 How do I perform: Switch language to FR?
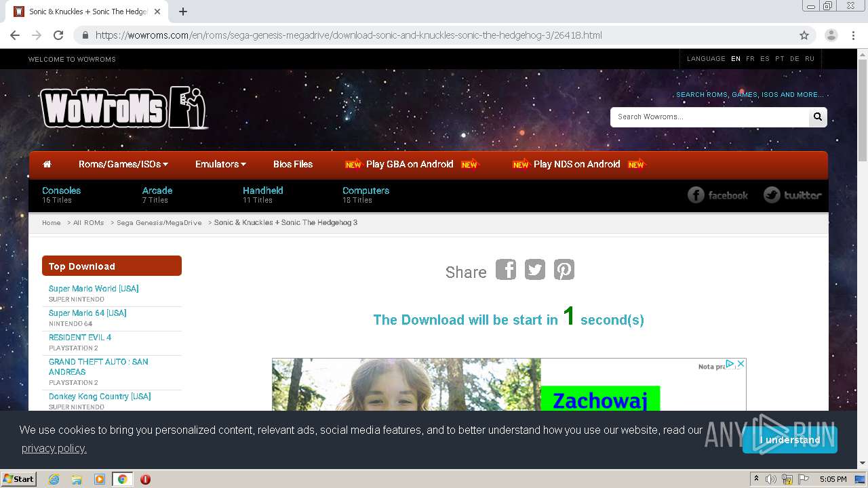(x=750, y=59)
